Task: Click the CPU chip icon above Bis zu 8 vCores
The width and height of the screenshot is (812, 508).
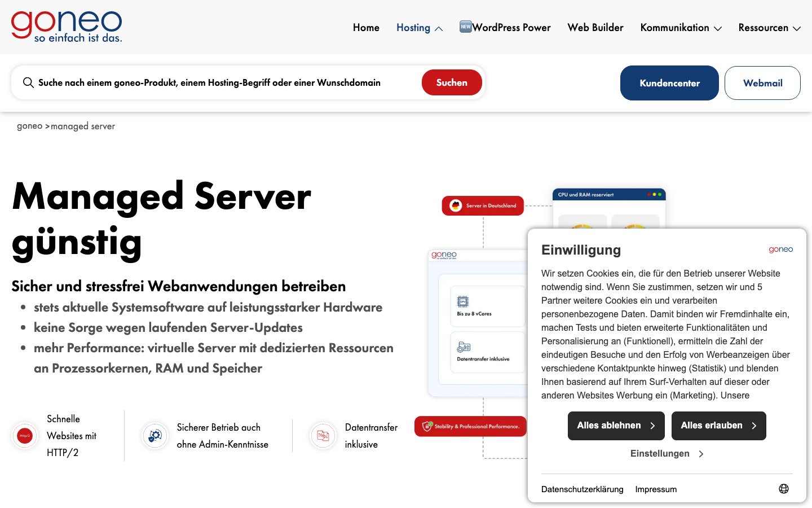Action: coord(463,301)
